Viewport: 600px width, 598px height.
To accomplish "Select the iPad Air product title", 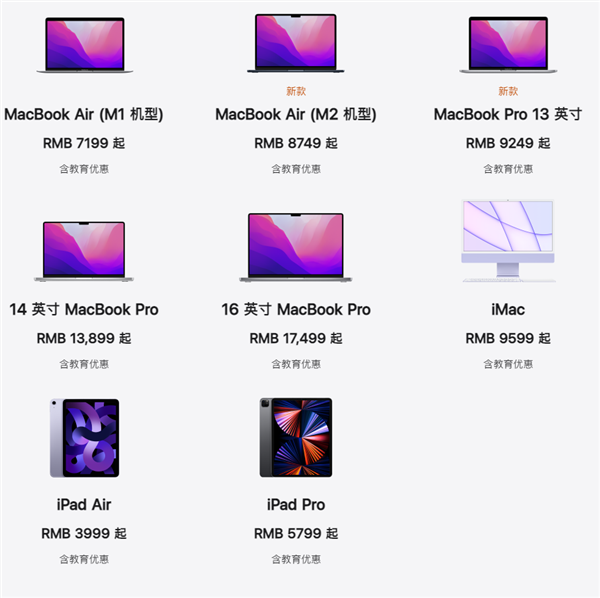I will tap(84, 505).
